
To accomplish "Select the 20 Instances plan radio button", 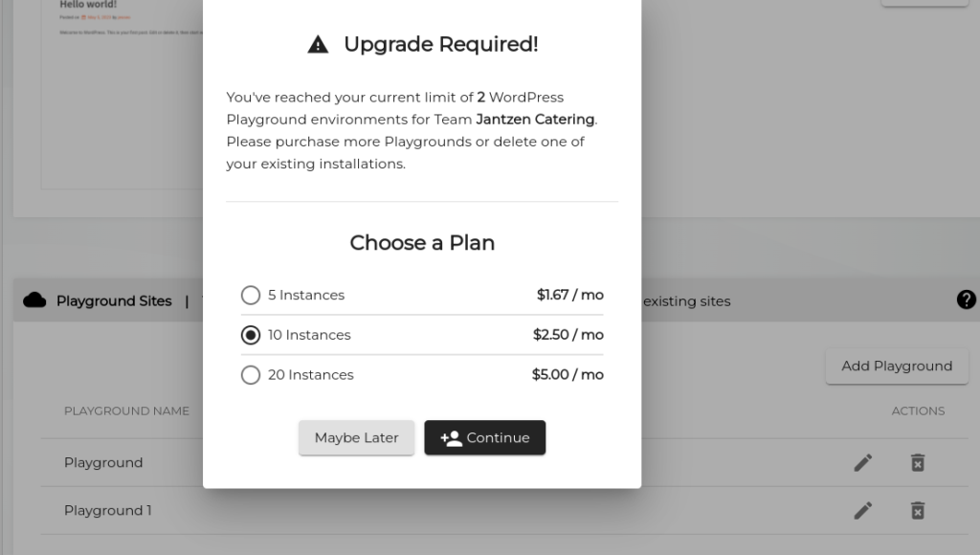I will [251, 375].
